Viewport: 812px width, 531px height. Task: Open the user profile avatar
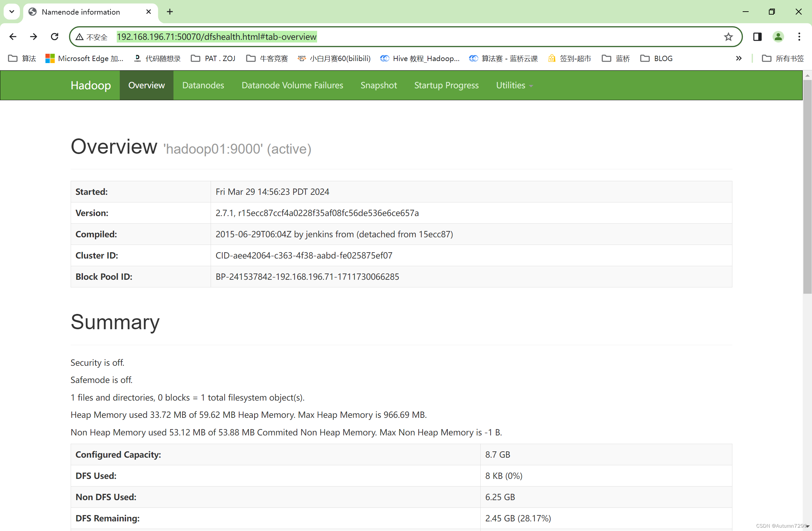(778, 37)
